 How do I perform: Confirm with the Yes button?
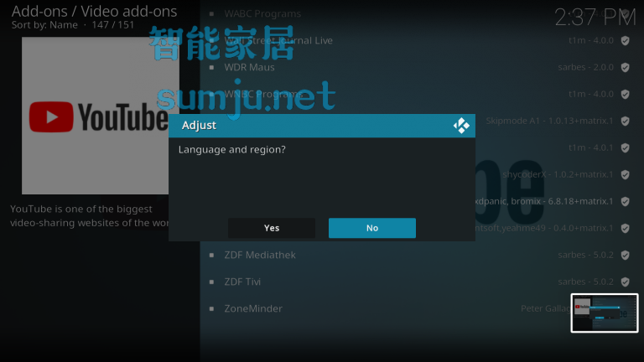[272, 228]
